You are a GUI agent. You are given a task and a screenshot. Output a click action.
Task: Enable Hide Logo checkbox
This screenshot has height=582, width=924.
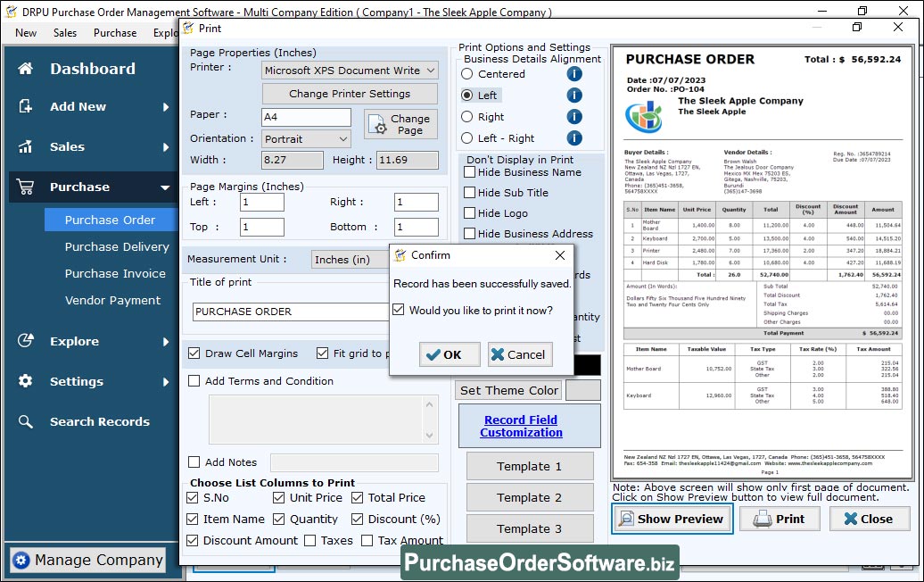pyautogui.click(x=470, y=212)
